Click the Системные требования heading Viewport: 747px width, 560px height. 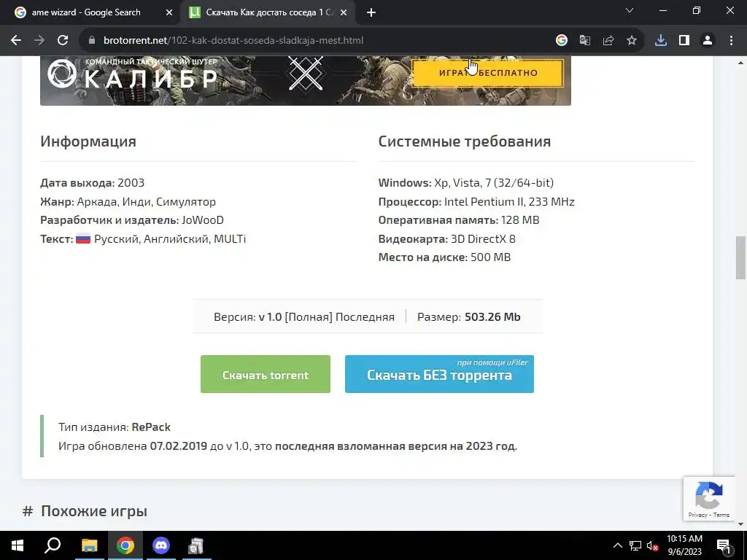point(465,141)
